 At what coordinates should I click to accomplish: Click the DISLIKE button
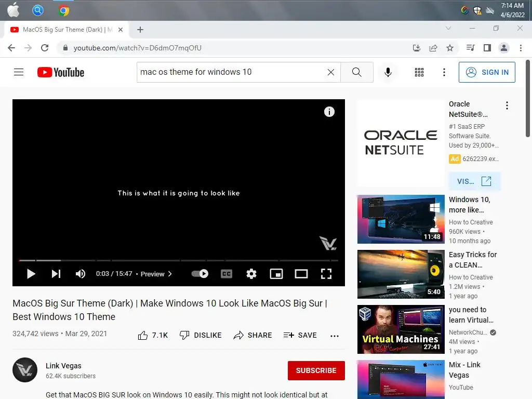[201, 335]
